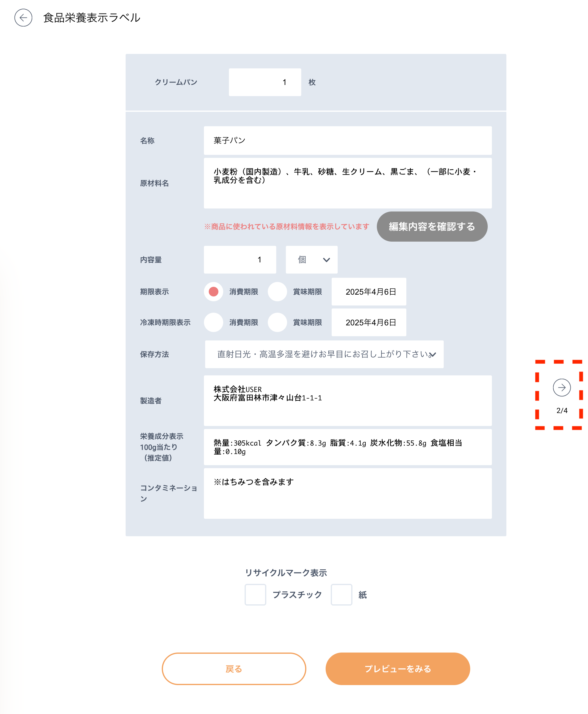This screenshot has width=588, height=714.
Task: Advance to the next page using the arrow
Action: [562, 388]
